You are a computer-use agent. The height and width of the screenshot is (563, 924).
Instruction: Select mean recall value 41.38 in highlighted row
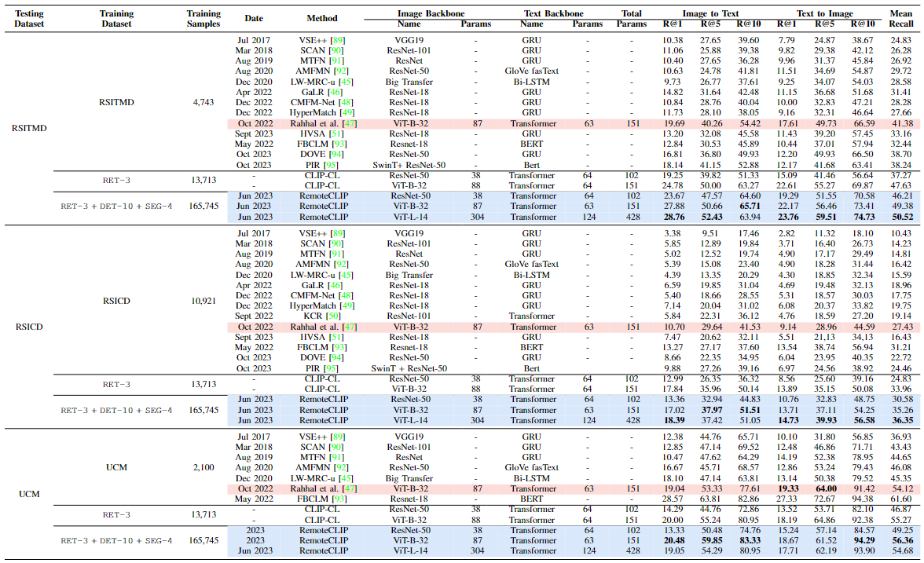tap(902, 124)
